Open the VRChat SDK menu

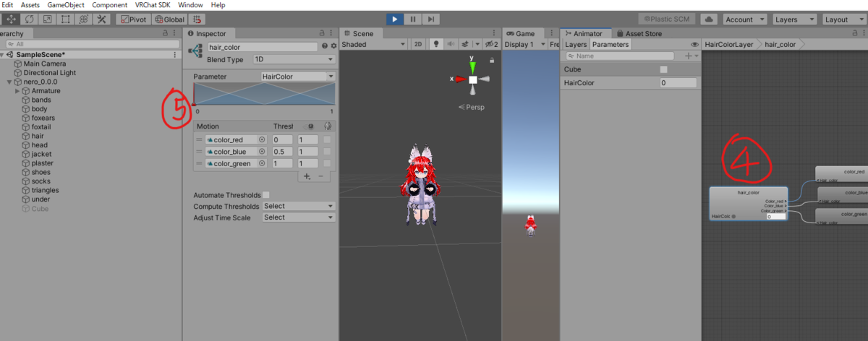(x=153, y=5)
